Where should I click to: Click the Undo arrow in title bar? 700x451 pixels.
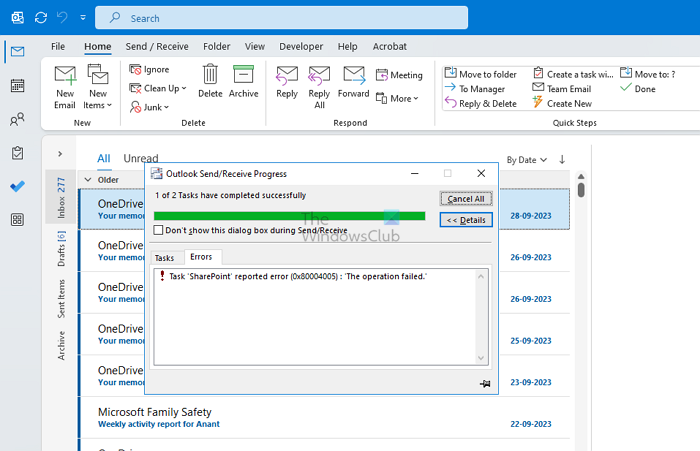(x=62, y=18)
